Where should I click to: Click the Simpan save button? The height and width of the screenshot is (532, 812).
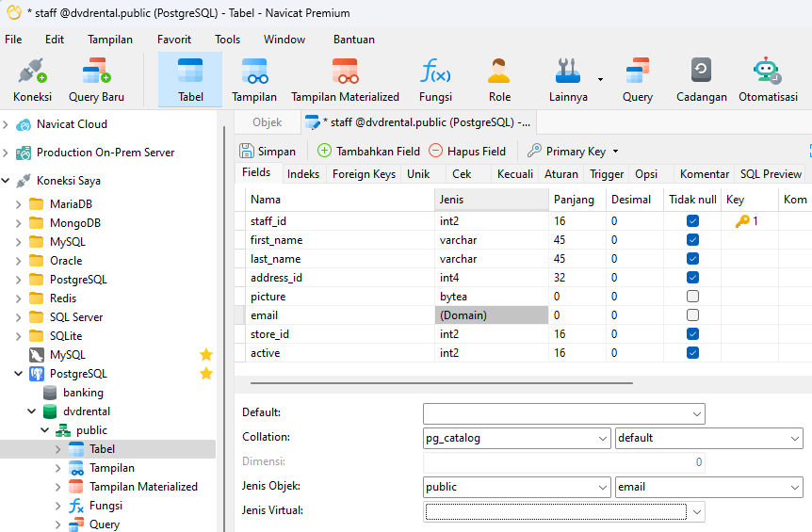point(268,151)
